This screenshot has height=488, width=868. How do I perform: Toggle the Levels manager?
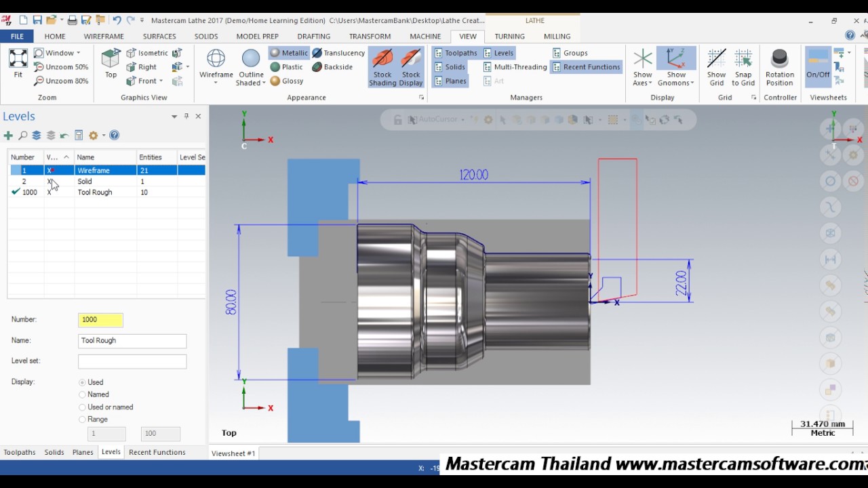pyautogui.click(x=498, y=53)
